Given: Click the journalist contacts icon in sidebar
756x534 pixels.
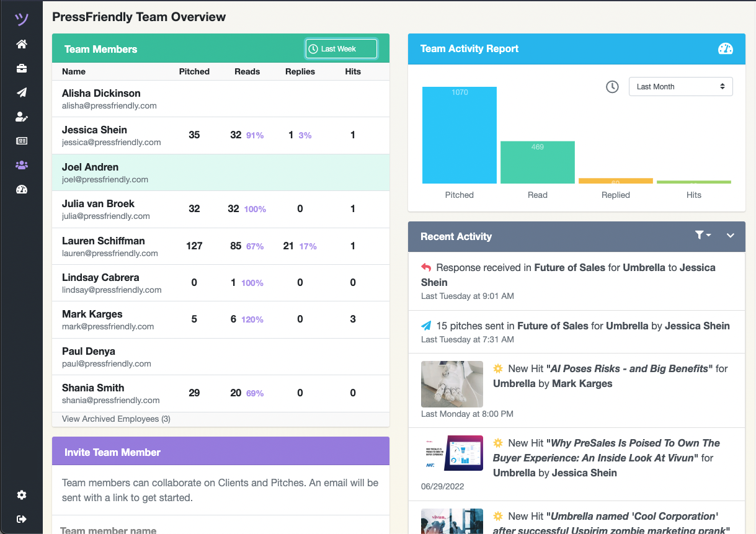Looking at the screenshot, I should (21, 117).
